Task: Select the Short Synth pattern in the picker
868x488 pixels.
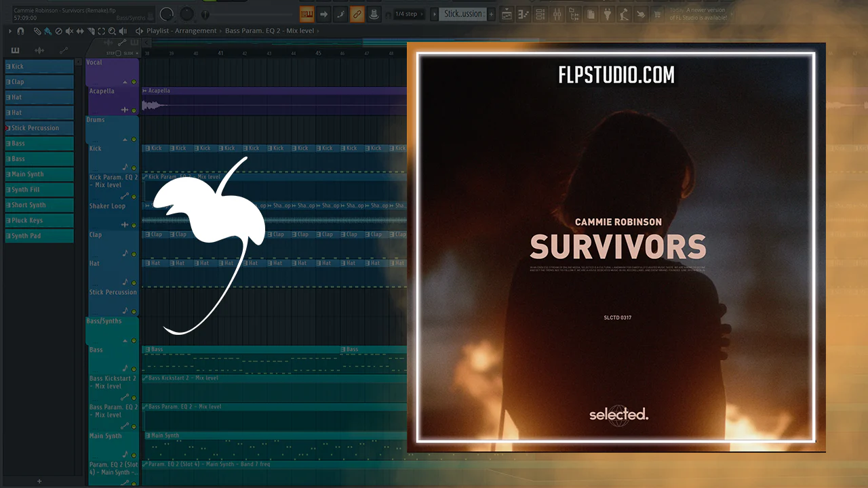Action: (x=39, y=205)
